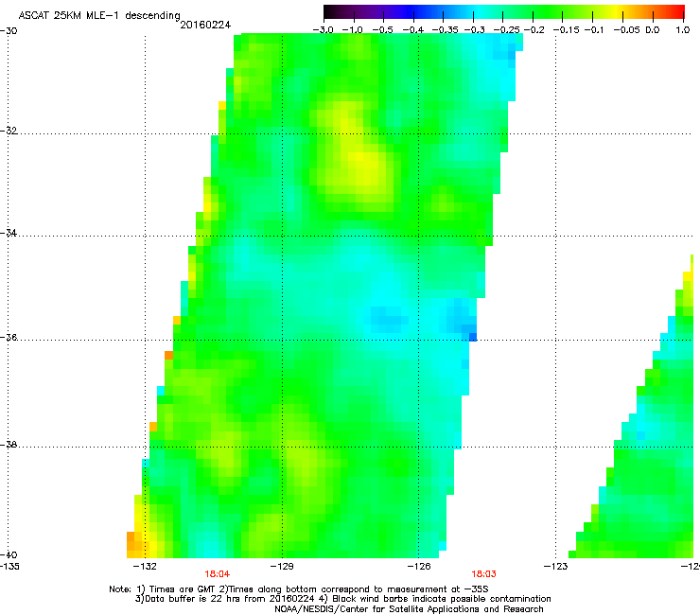Click the 0.0 color scale label
Viewport: 700px width, 615px height.
[653, 30]
